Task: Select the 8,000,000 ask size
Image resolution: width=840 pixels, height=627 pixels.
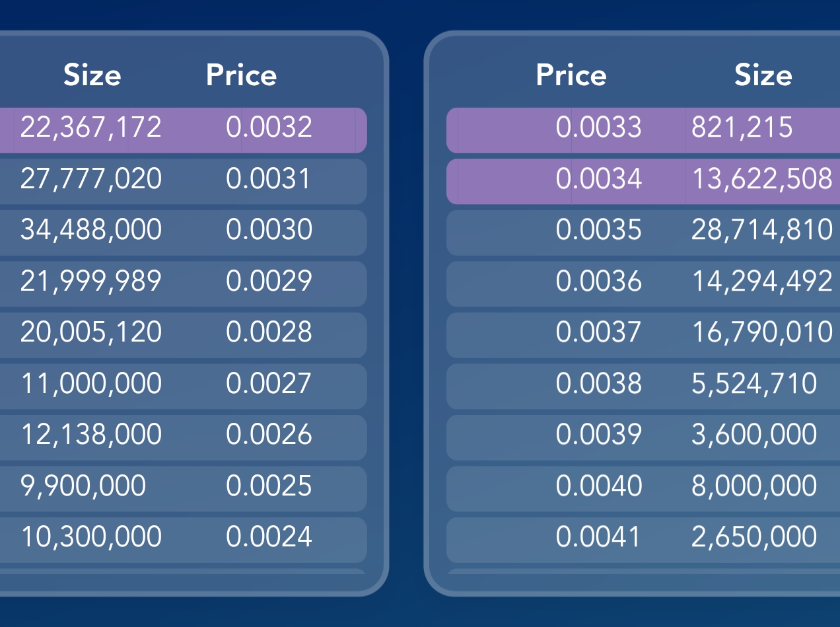Action: pos(754,486)
